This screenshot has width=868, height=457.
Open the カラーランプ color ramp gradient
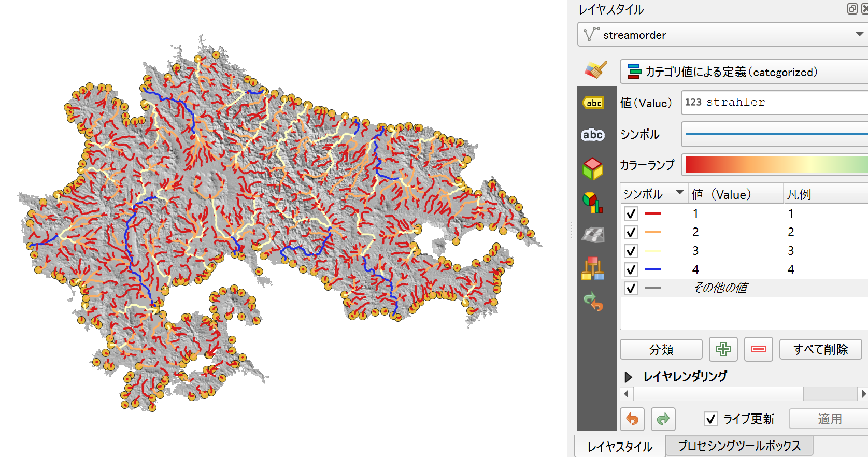tap(775, 165)
